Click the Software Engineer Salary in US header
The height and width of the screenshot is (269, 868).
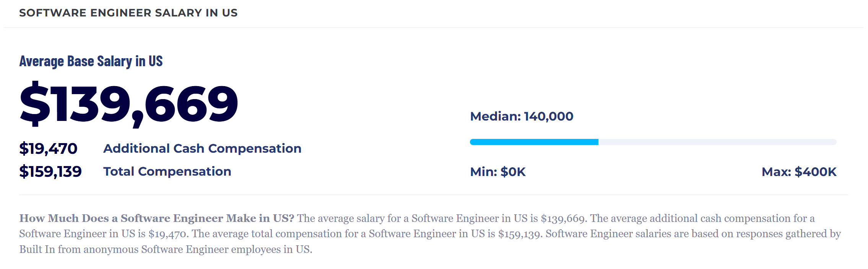click(x=128, y=13)
